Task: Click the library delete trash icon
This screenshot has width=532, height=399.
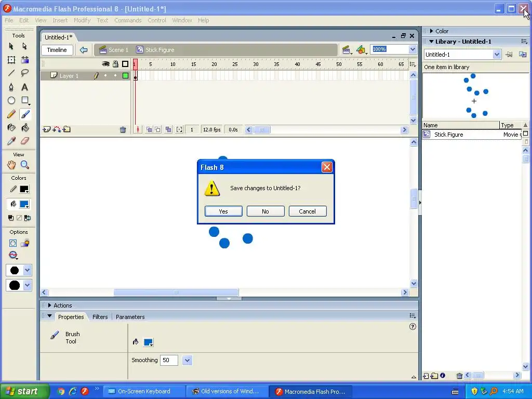Action: (459, 376)
